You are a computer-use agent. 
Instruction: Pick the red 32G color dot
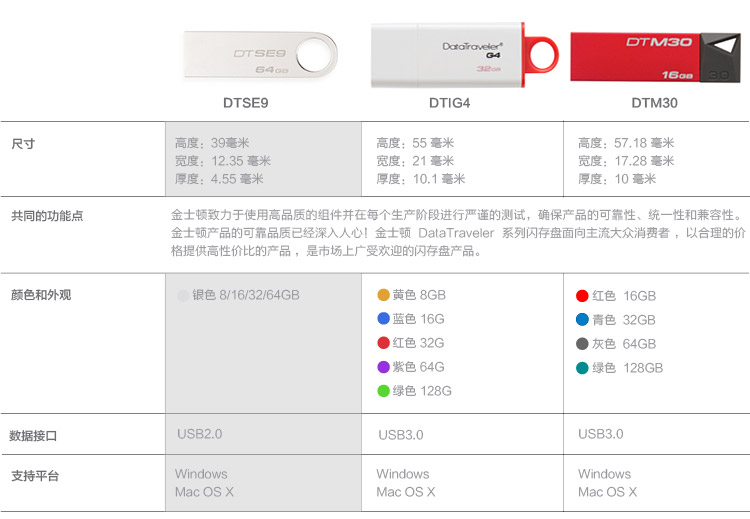click(x=383, y=342)
